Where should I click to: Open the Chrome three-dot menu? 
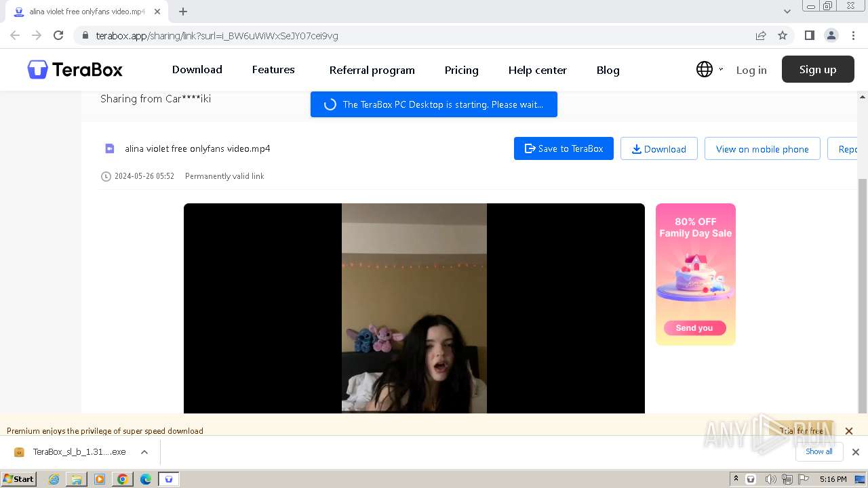pyautogui.click(x=852, y=35)
